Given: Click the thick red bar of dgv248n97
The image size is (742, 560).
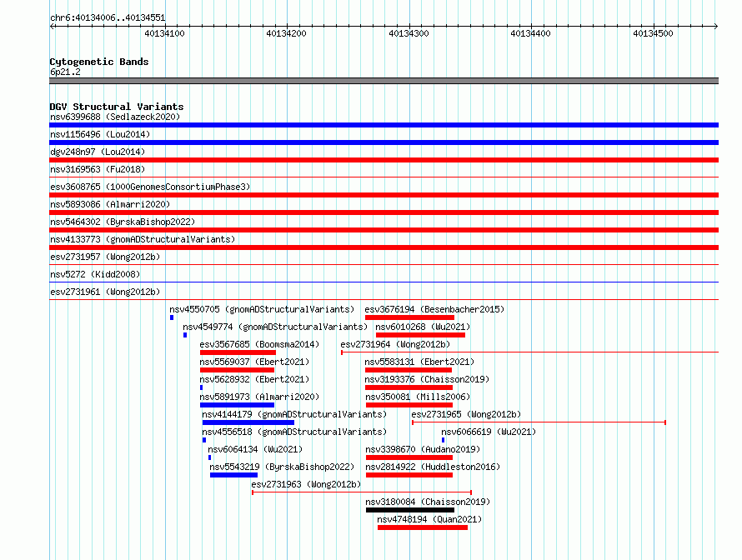Looking at the screenshot, I should click(384, 160).
